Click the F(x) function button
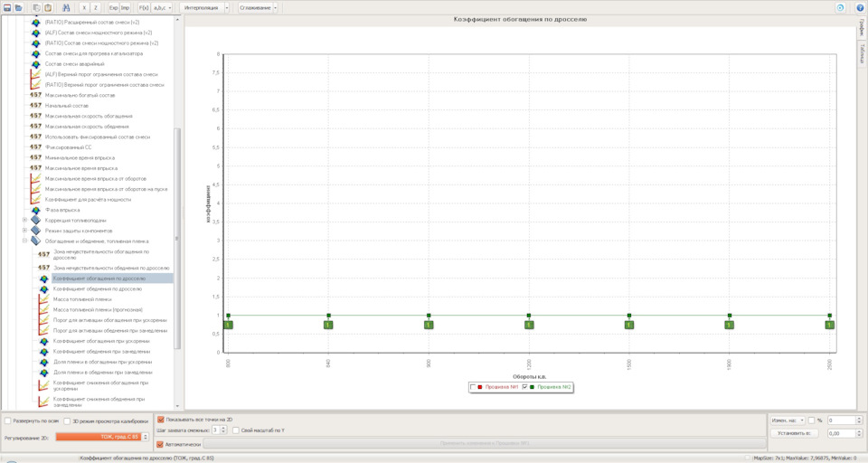Screen dimensions: 868x463 point(144,8)
